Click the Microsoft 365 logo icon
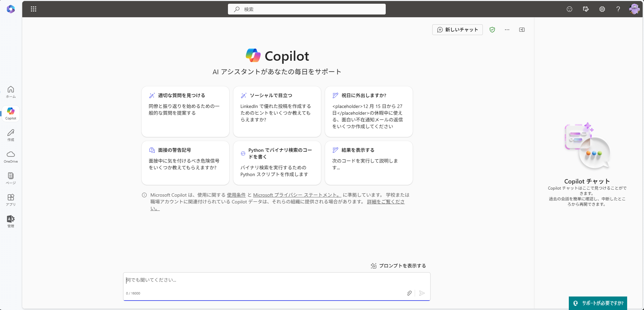 click(11, 9)
